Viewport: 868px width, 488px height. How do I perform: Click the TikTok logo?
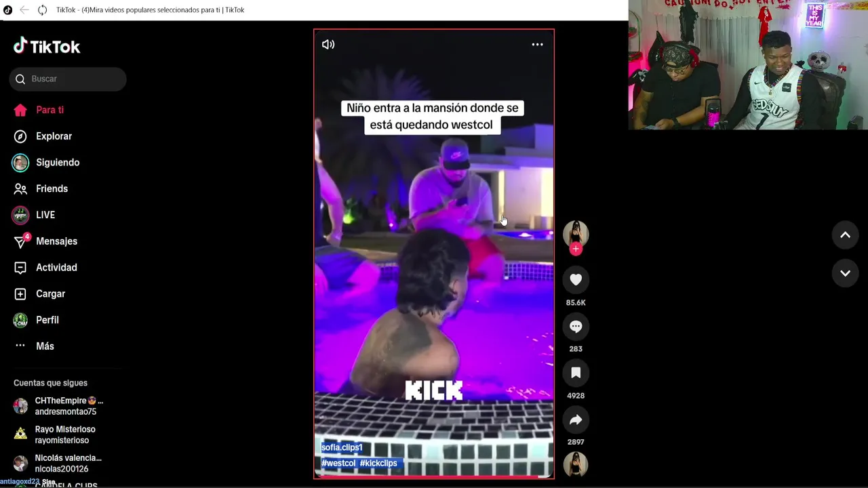pos(47,46)
